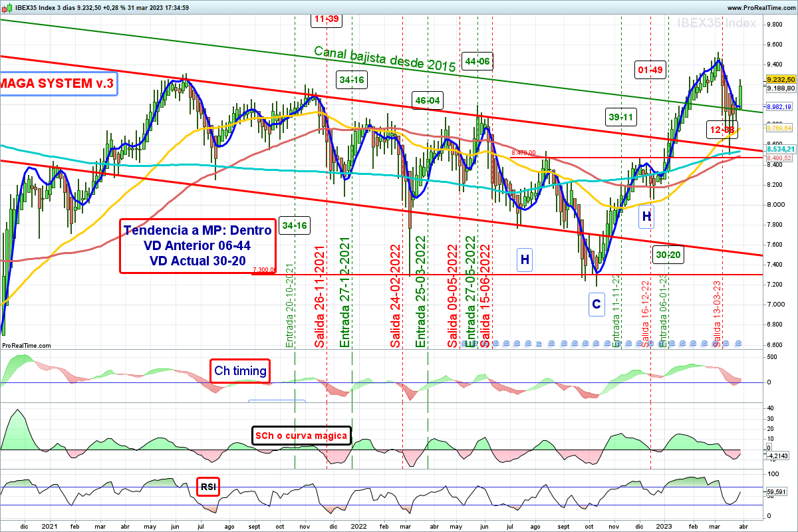Image resolution: width=798 pixels, height=532 pixels.
Task: Click the Tendencia a MP: Dentro text box
Action: (198, 246)
